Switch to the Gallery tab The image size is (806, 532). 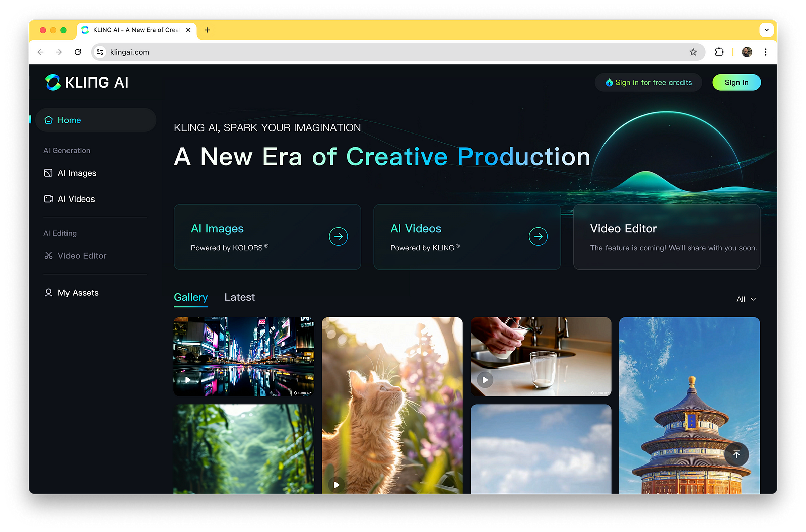click(x=191, y=297)
